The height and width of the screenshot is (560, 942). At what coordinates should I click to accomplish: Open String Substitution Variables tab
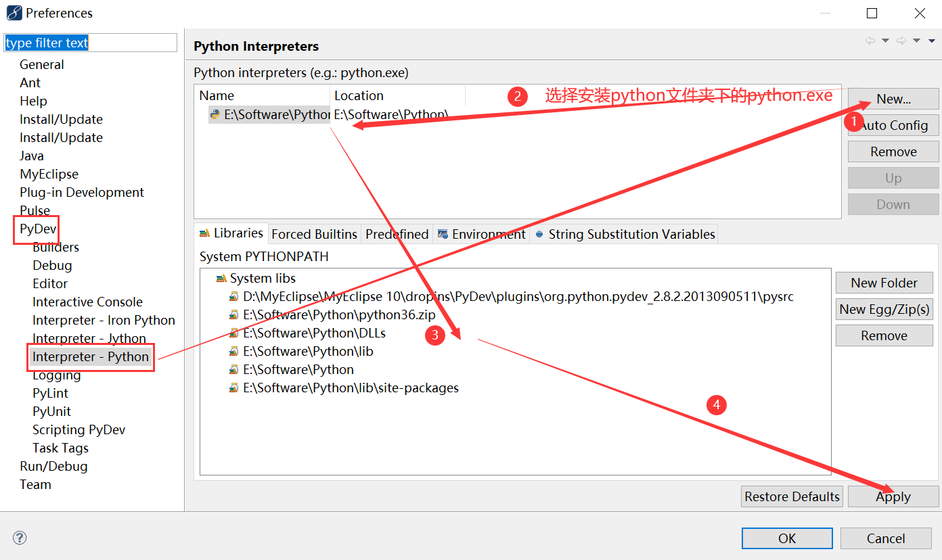pyautogui.click(x=624, y=234)
